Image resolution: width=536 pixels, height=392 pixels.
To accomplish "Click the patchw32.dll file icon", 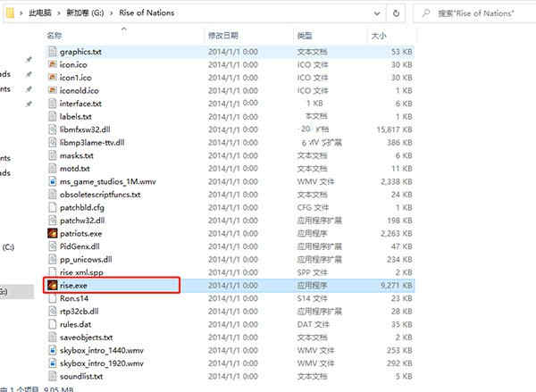I will tap(53, 221).
